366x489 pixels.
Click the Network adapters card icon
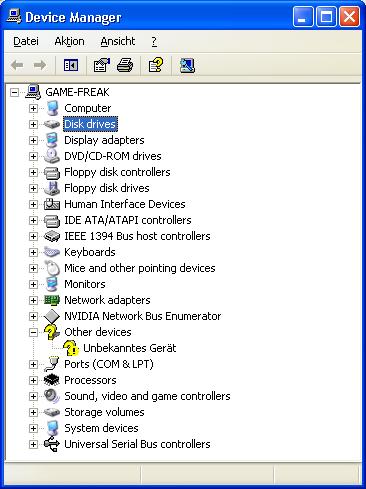[x=52, y=300]
